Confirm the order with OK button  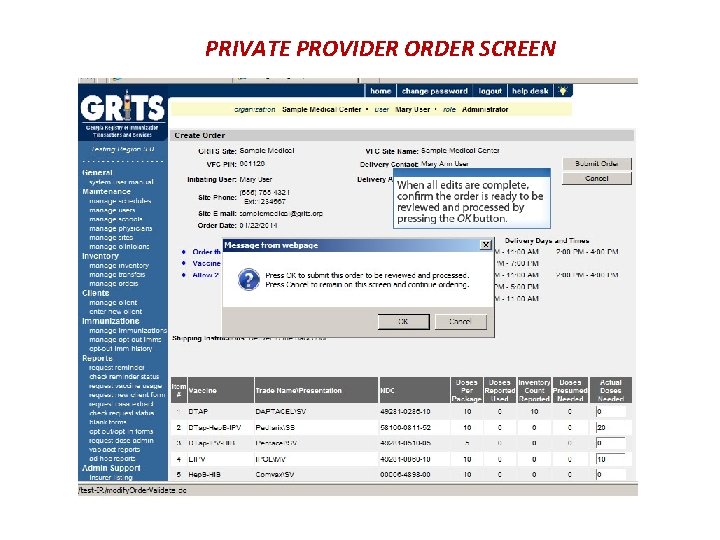tap(404, 321)
